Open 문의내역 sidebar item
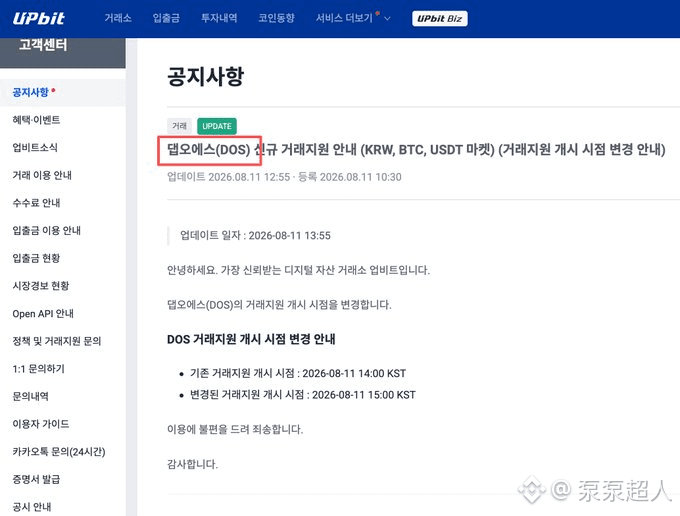 click(x=30, y=396)
